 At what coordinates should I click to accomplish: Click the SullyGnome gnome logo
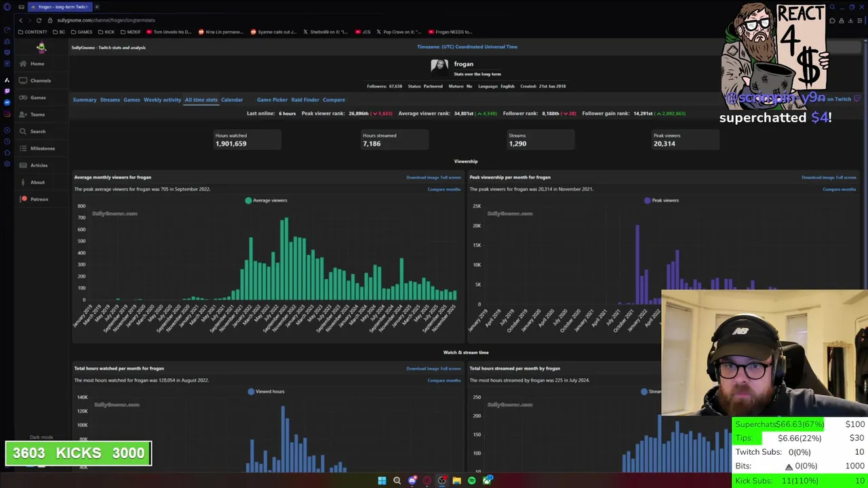[x=41, y=47]
